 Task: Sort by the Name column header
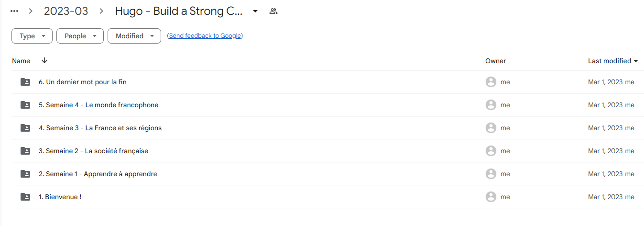click(x=21, y=61)
